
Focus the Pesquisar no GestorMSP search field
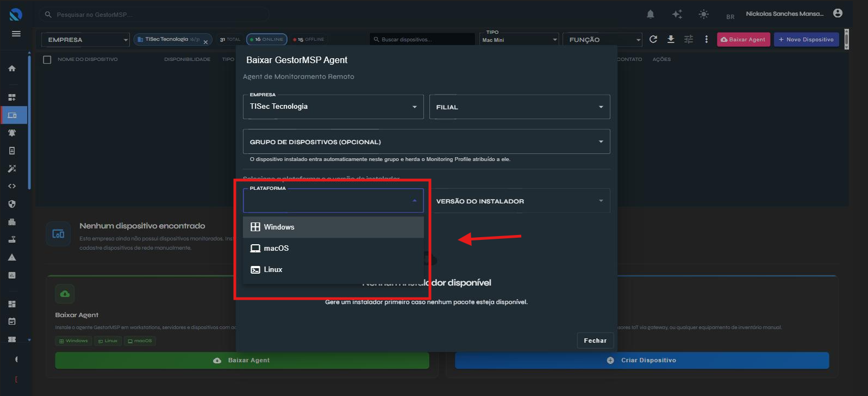[155, 15]
